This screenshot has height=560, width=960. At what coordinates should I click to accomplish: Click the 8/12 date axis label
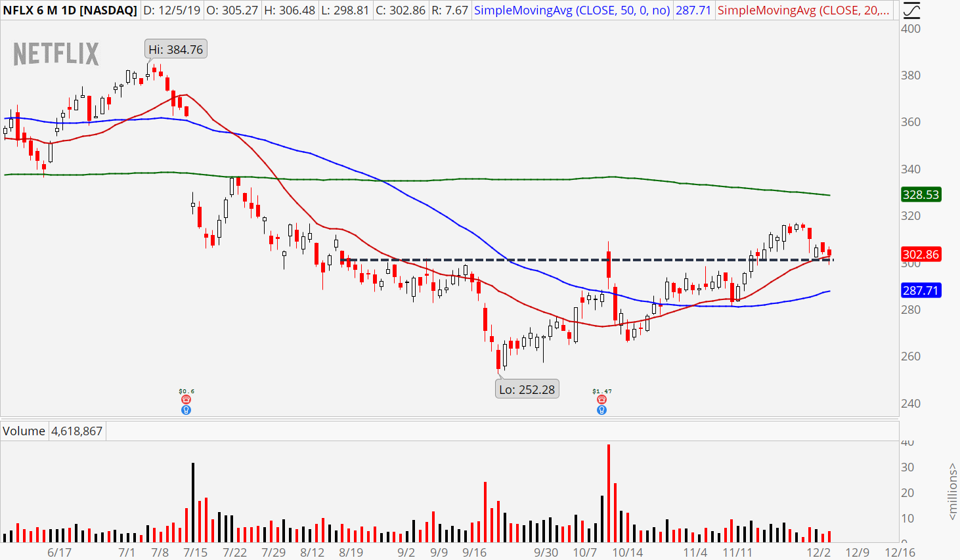pos(312,552)
